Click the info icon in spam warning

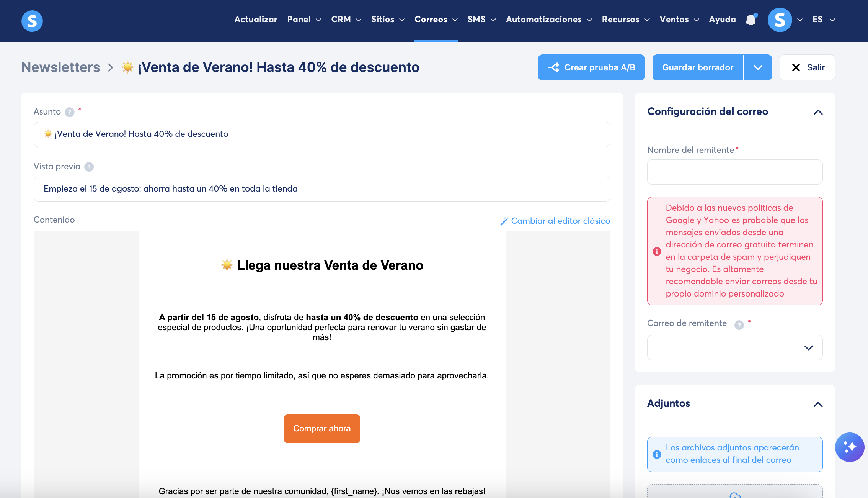tap(657, 251)
